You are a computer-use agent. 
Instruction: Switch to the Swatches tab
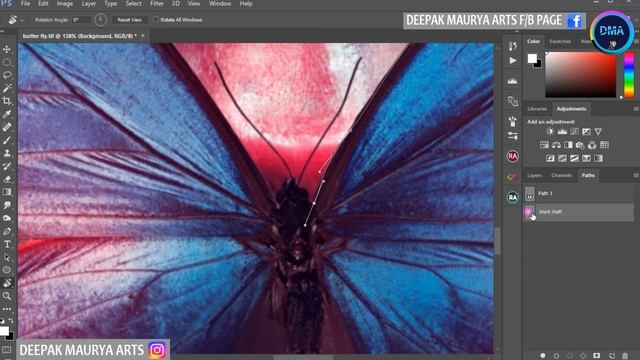click(x=560, y=42)
